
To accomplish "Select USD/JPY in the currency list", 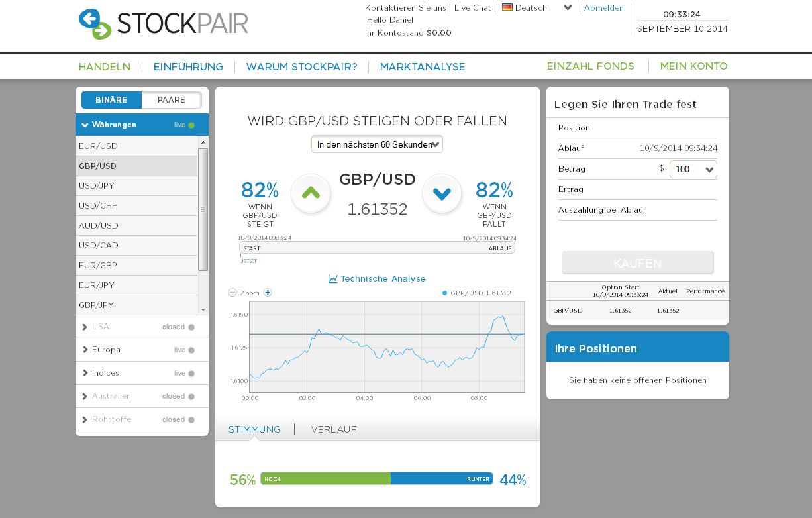I will pos(136,185).
